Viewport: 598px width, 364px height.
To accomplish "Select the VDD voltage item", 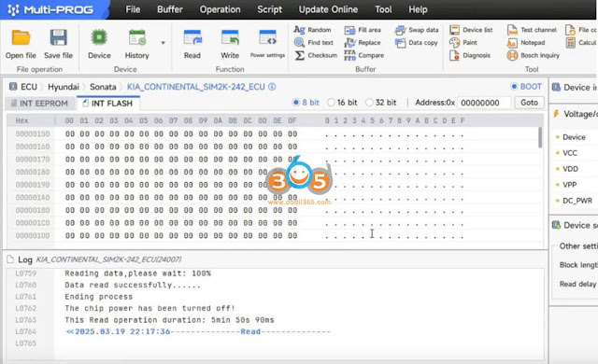I will [570, 169].
